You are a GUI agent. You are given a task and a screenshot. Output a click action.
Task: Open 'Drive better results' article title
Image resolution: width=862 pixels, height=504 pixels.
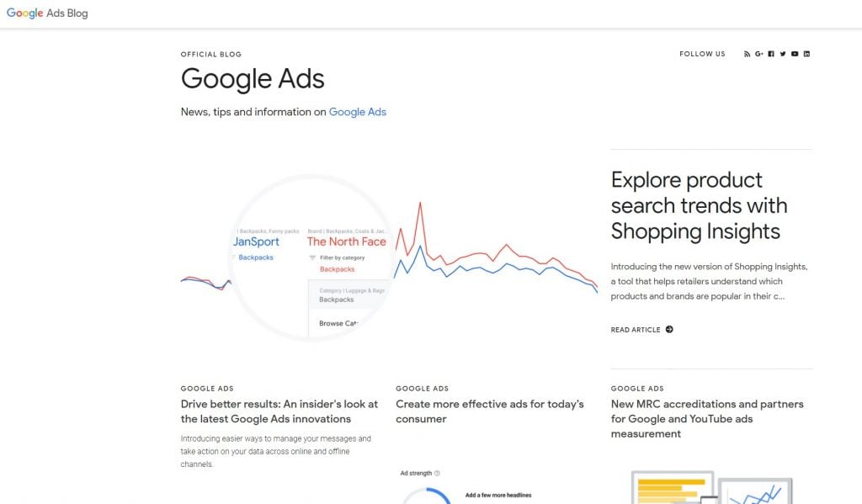click(x=279, y=411)
